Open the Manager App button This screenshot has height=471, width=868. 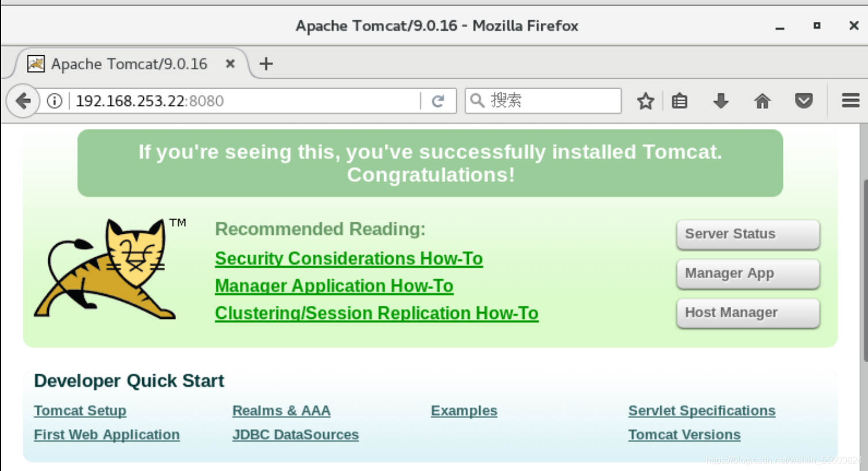point(748,274)
